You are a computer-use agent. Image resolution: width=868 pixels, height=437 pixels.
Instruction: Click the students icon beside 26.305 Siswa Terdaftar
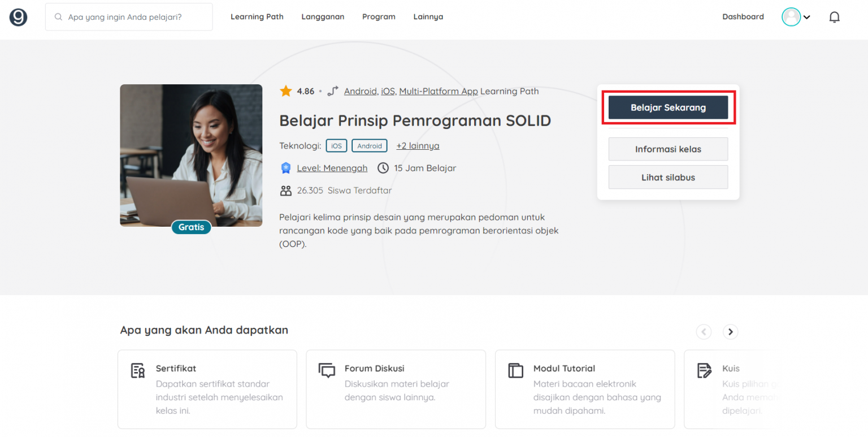[x=286, y=191]
